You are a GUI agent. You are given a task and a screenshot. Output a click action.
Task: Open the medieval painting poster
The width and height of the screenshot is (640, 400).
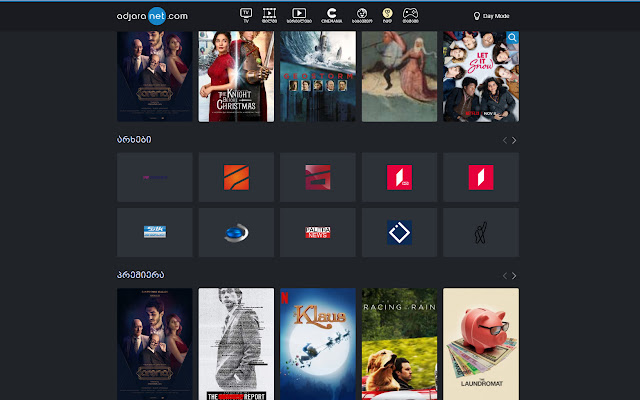tap(399, 76)
